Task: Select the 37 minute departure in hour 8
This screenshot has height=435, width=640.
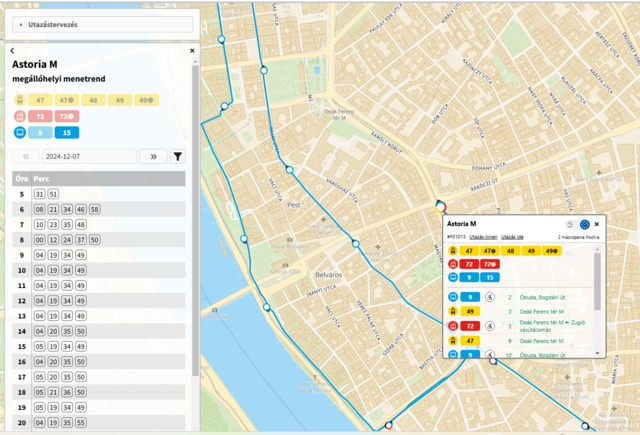Action: (81, 240)
